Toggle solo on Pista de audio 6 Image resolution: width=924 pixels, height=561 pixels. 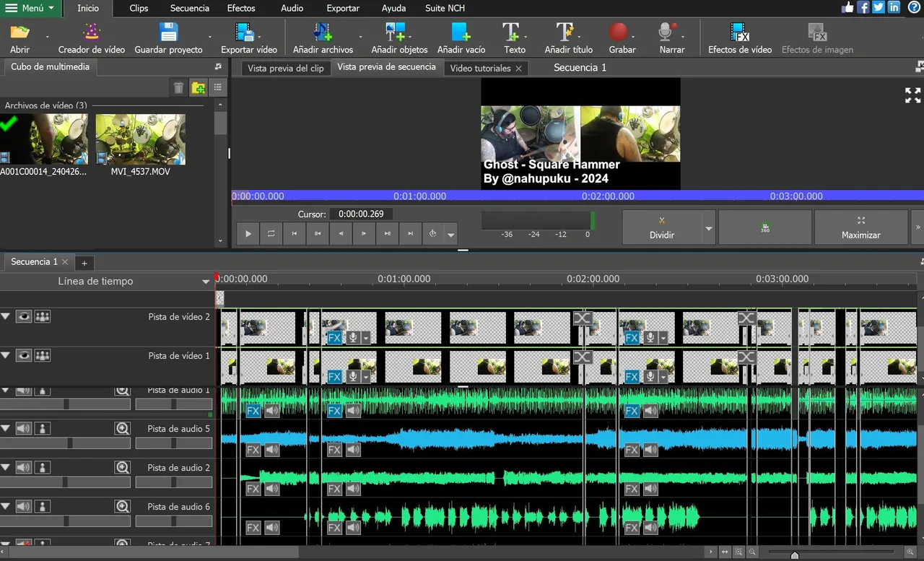43,506
